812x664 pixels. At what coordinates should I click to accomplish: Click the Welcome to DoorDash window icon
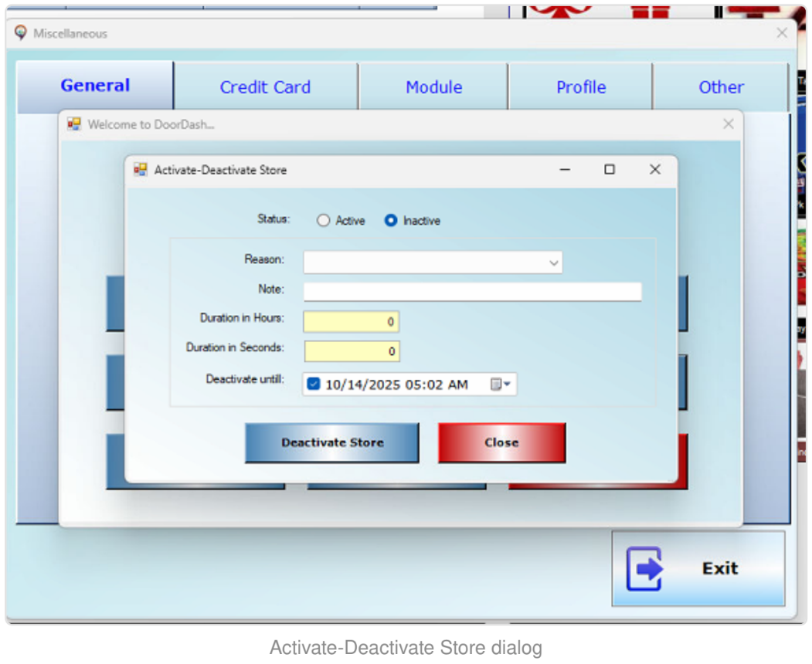click(74, 124)
